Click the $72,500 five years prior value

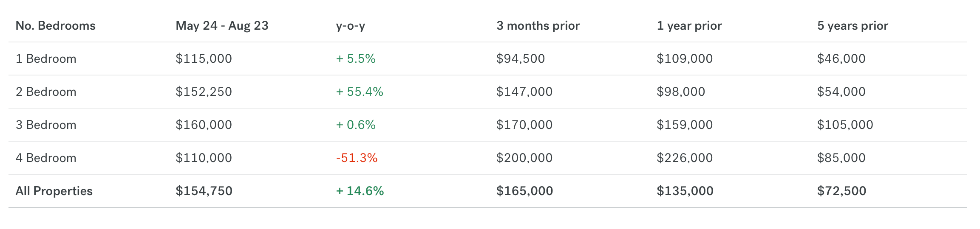841,191
